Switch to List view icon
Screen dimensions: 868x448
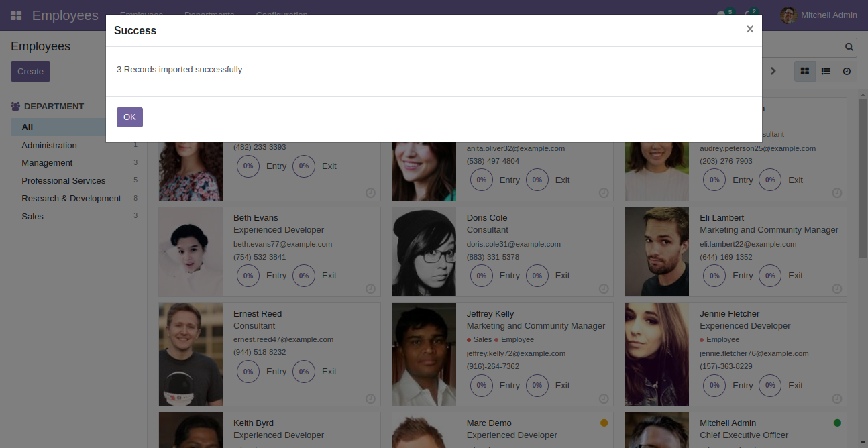826,71
